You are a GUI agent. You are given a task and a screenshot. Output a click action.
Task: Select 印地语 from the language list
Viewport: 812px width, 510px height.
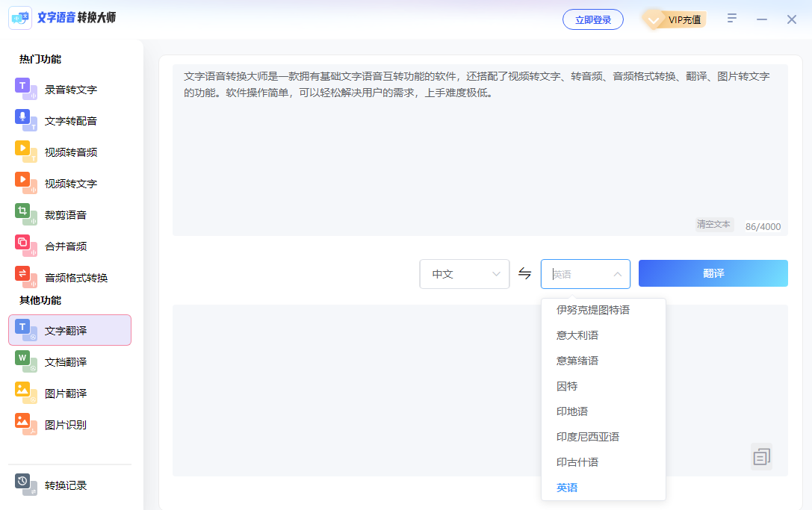click(x=565, y=411)
